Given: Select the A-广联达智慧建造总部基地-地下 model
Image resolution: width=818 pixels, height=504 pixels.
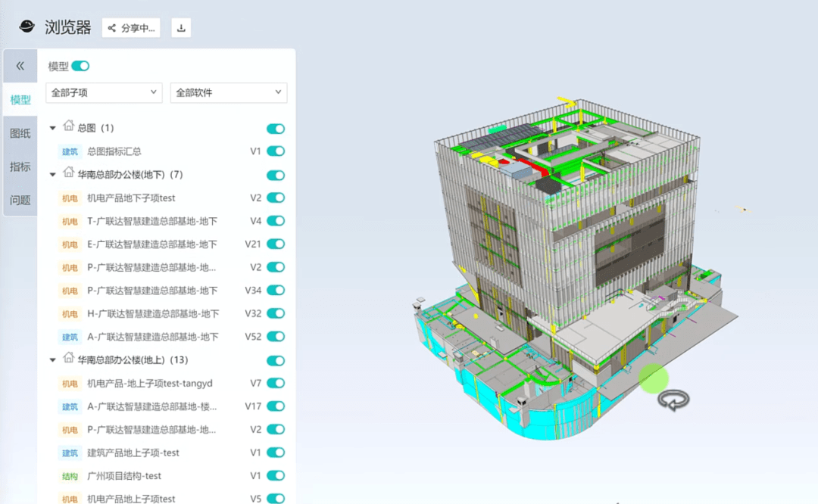Looking at the screenshot, I should point(153,337).
